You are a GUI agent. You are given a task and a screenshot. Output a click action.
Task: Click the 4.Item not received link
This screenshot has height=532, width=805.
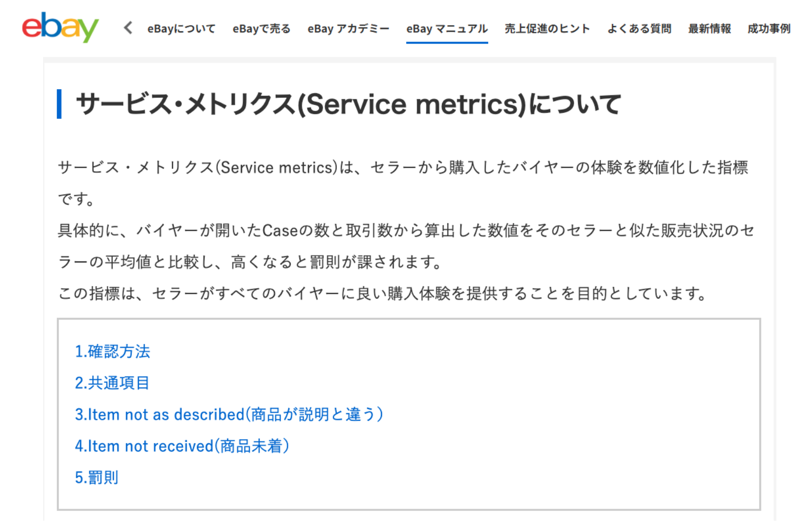click(182, 446)
